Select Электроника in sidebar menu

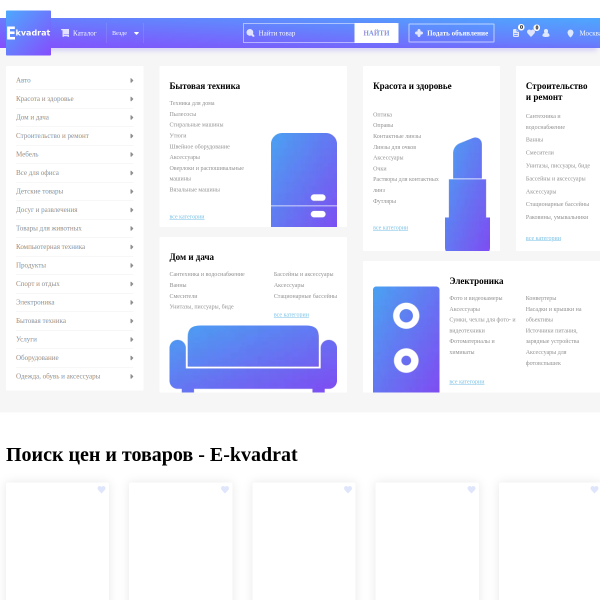tap(35, 302)
